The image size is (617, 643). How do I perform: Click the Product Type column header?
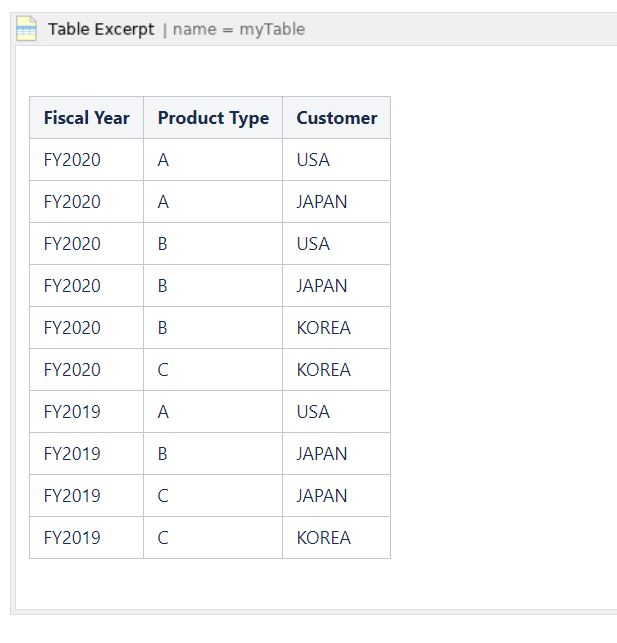(x=213, y=118)
